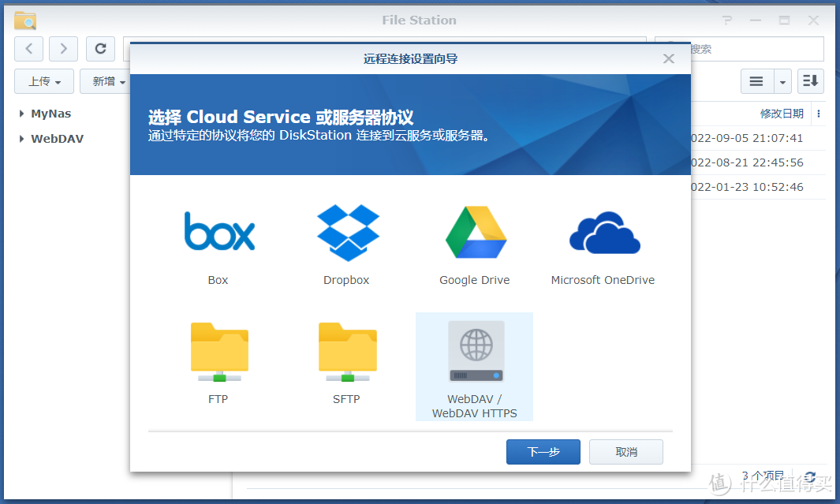The height and width of the screenshot is (504, 840).
Task: Click the Google Drive label text
Action: [475, 280]
